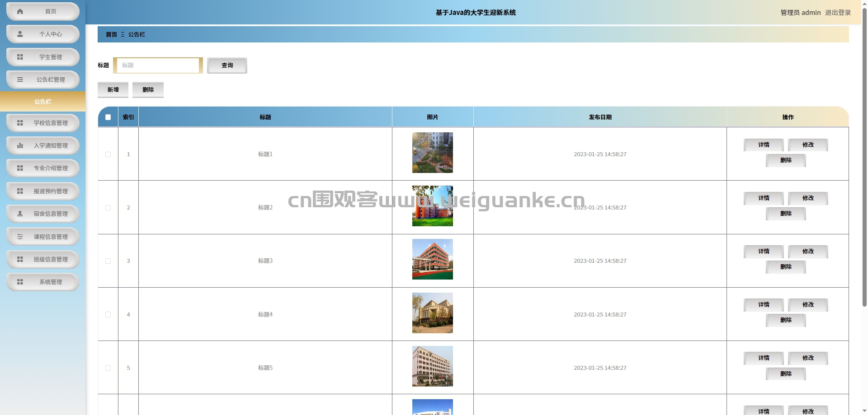
Task: Click the 发布日期 column header
Action: pos(600,117)
